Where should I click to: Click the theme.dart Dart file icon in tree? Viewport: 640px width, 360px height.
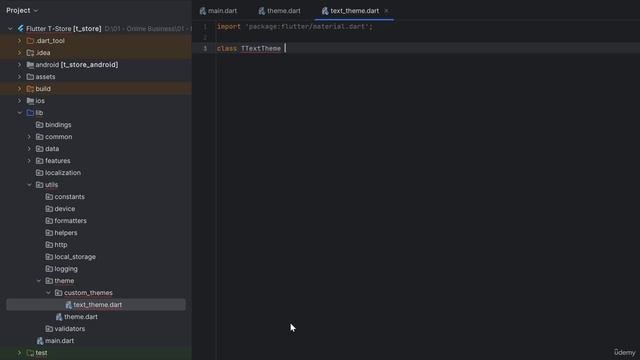coord(59,317)
